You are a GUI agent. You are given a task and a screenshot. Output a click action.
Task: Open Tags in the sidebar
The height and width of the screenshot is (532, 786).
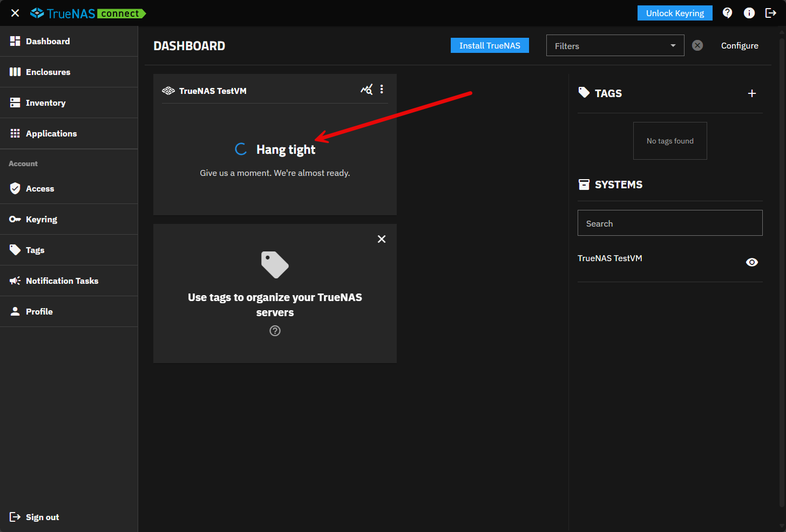point(69,250)
